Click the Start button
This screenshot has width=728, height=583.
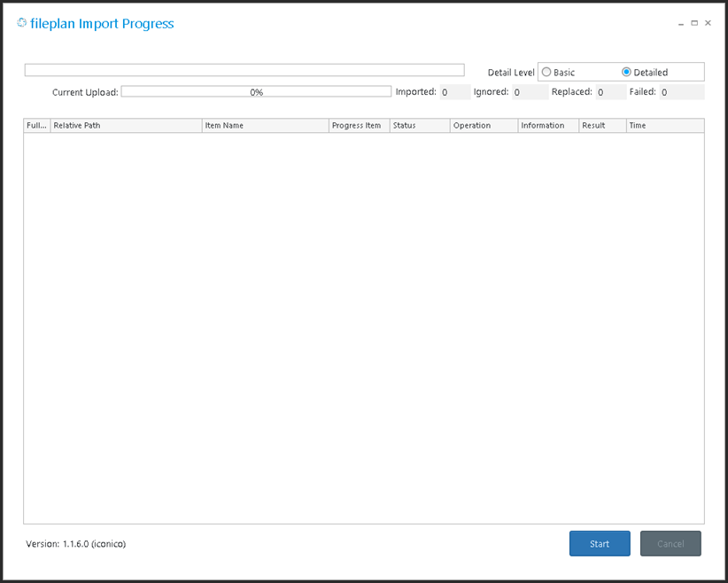point(600,543)
